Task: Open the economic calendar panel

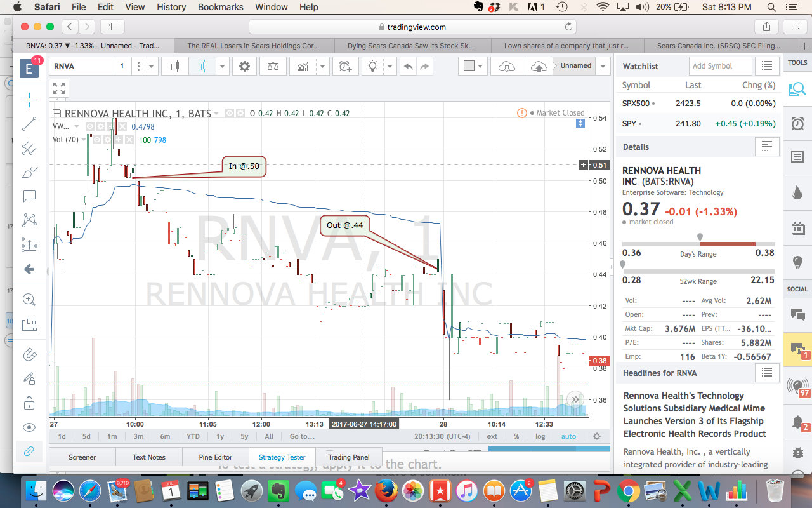Action: coord(797,229)
